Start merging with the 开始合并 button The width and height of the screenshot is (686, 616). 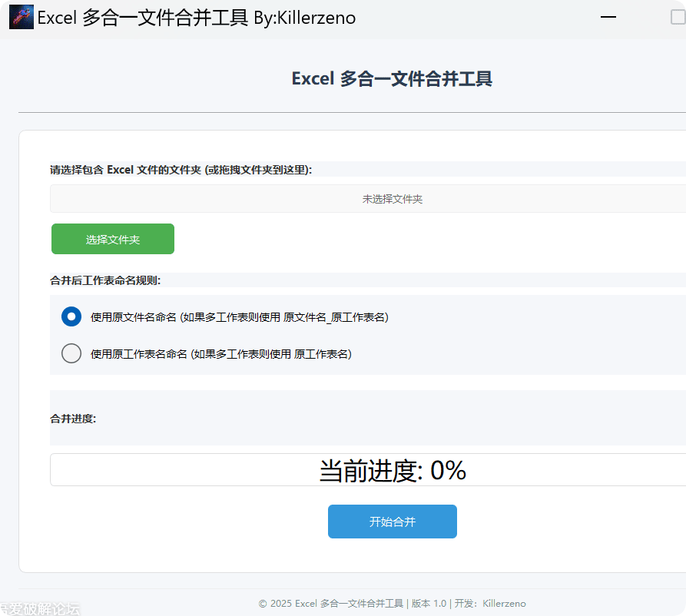coord(393,522)
